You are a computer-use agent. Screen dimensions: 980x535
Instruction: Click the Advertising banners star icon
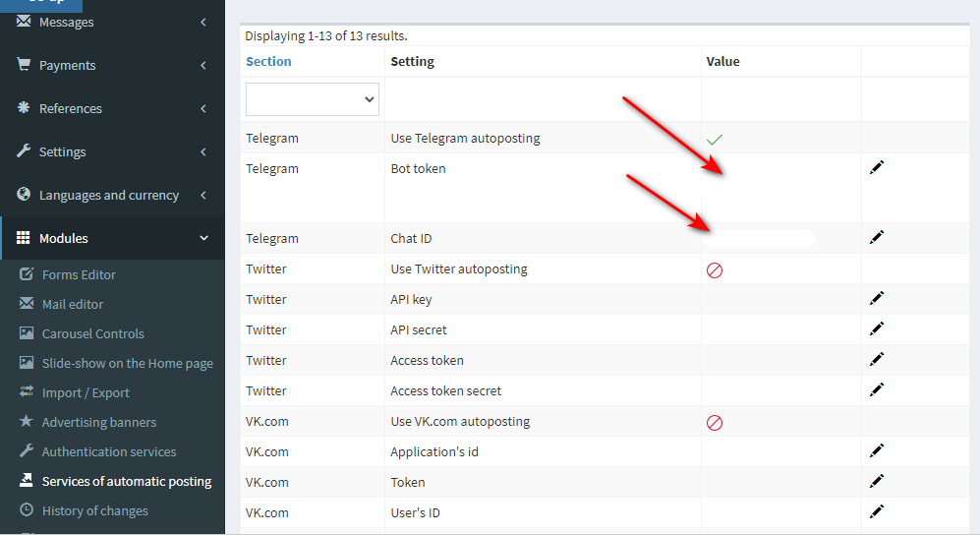point(27,421)
